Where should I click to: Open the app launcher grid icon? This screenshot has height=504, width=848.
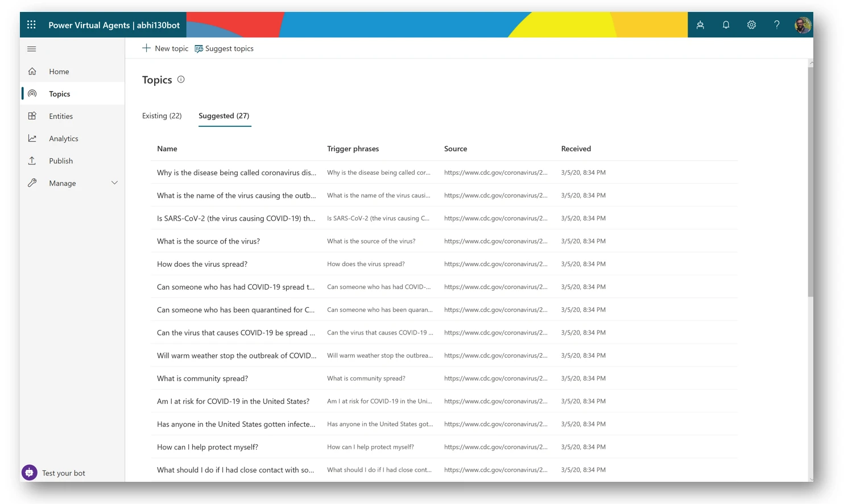click(31, 24)
